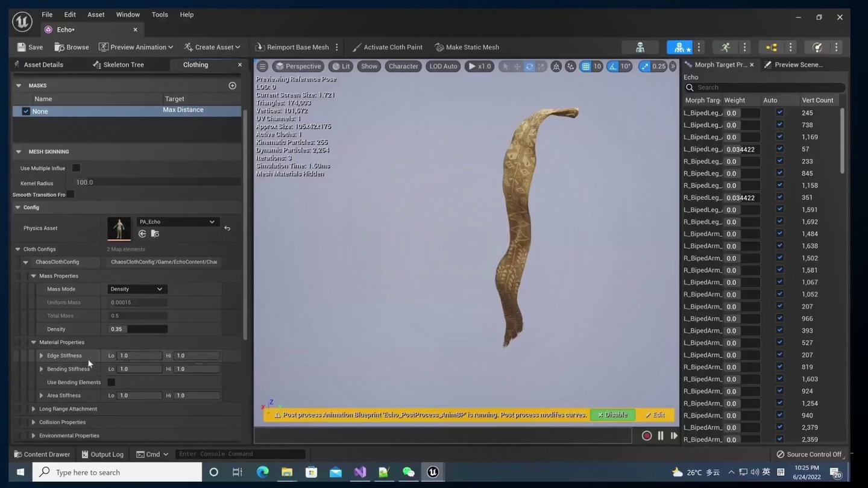The width and height of the screenshot is (868, 488).
Task: Open the Tools menu
Action: click(x=160, y=14)
